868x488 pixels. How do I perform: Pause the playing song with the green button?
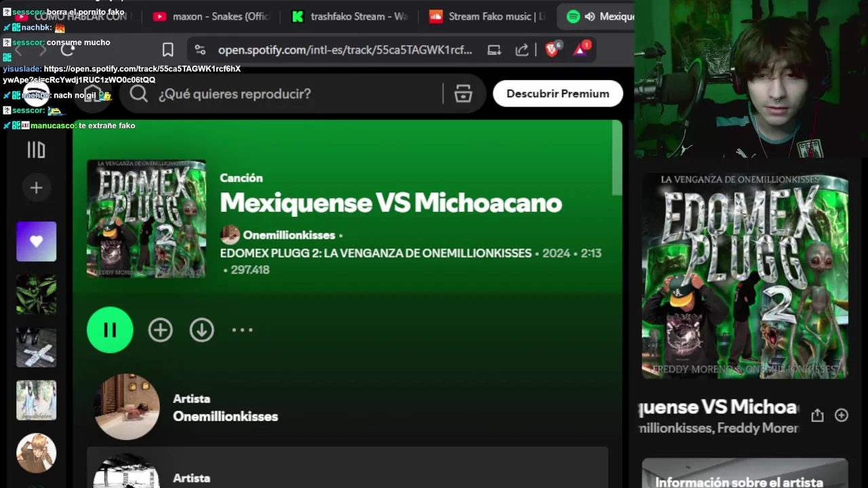[x=110, y=330]
